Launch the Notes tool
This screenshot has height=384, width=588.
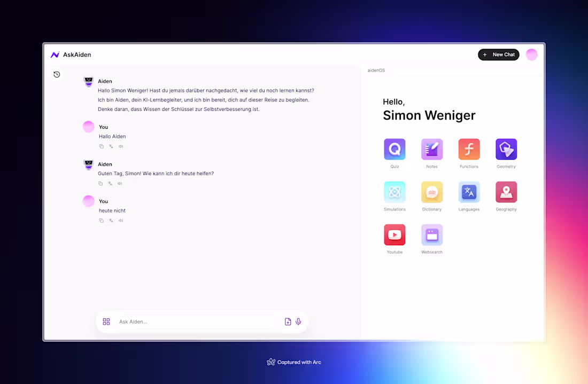(x=431, y=150)
